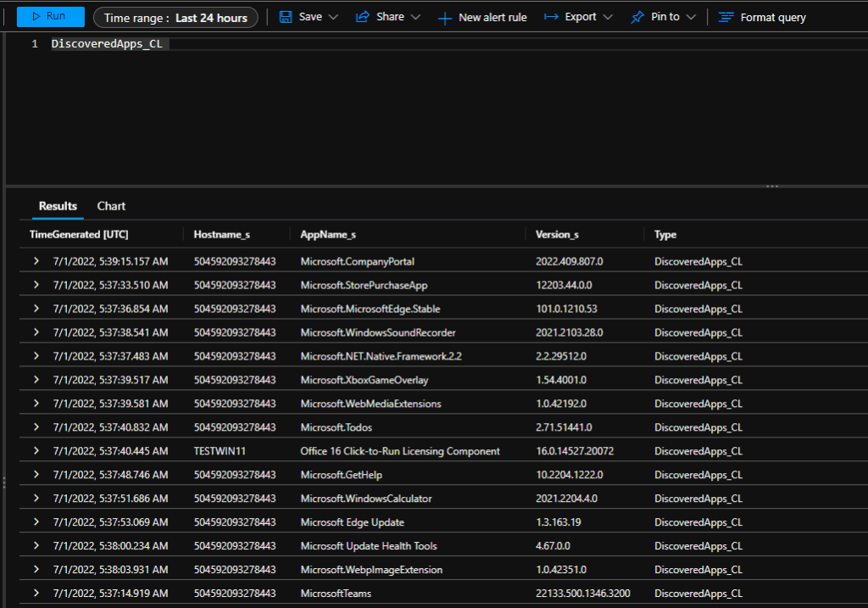Expand the Microsoft.CompanyPortal row
The height and width of the screenshot is (608, 868).
(36, 261)
